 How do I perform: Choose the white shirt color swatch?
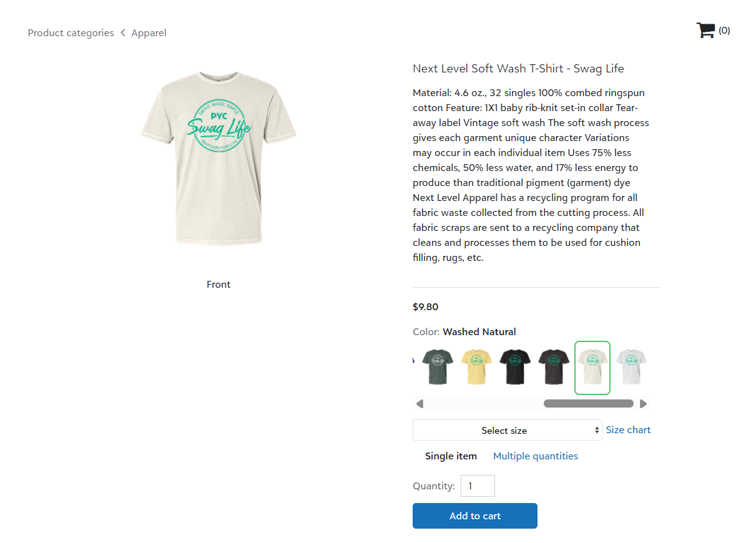coord(631,367)
